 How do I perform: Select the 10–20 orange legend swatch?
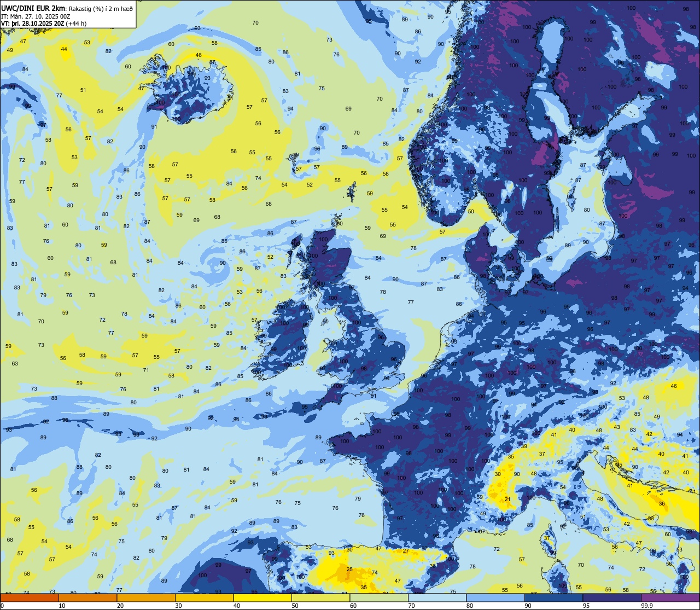(x=87, y=597)
